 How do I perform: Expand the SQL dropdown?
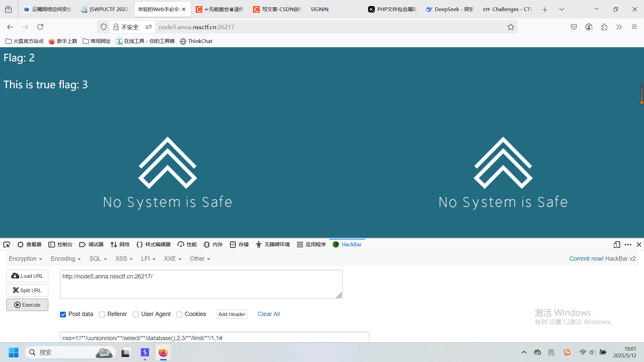(x=98, y=259)
